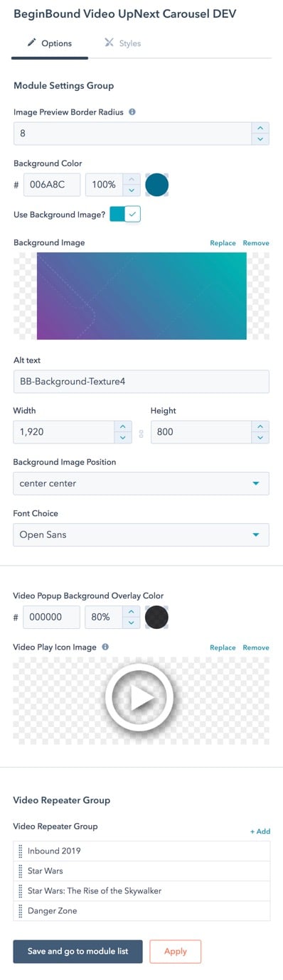The image size is (283, 980).
Task: Expand the Font Choice dropdown
Action: [141, 534]
